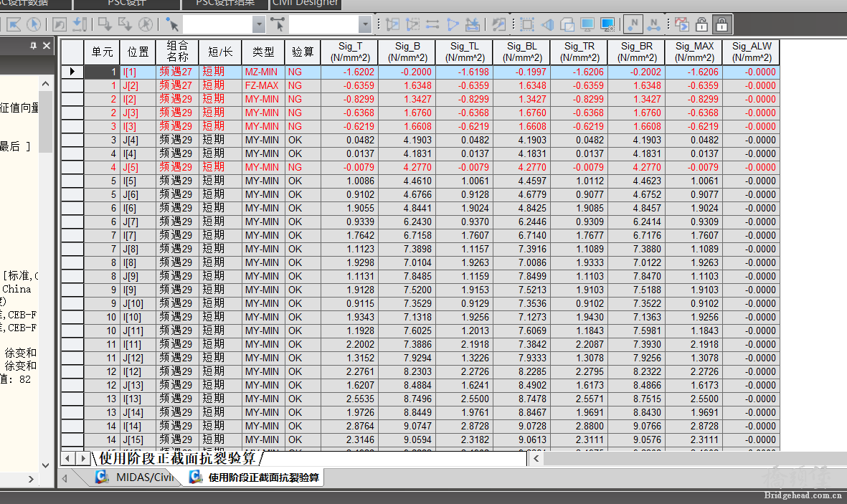Click horizontal scrollbar left arrow of table
The image size is (847, 504).
pyautogui.click(x=536, y=459)
